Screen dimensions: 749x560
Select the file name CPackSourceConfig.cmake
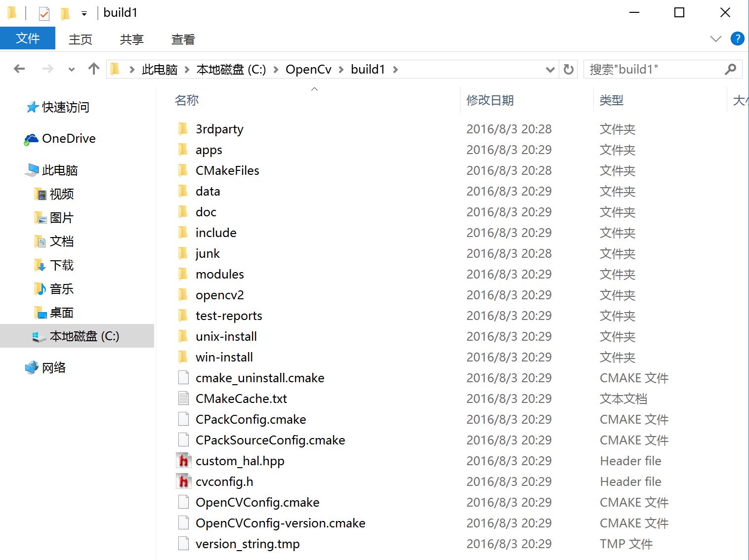(x=270, y=440)
